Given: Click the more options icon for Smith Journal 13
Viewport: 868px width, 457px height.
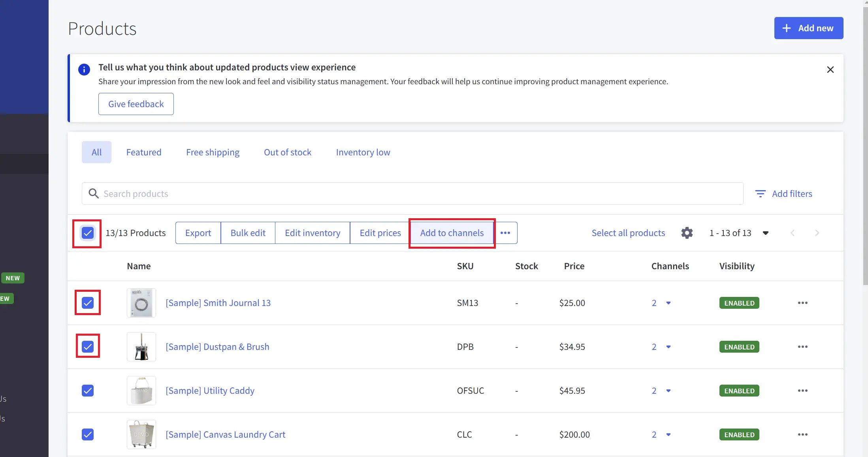Looking at the screenshot, I should click(802, 302).
